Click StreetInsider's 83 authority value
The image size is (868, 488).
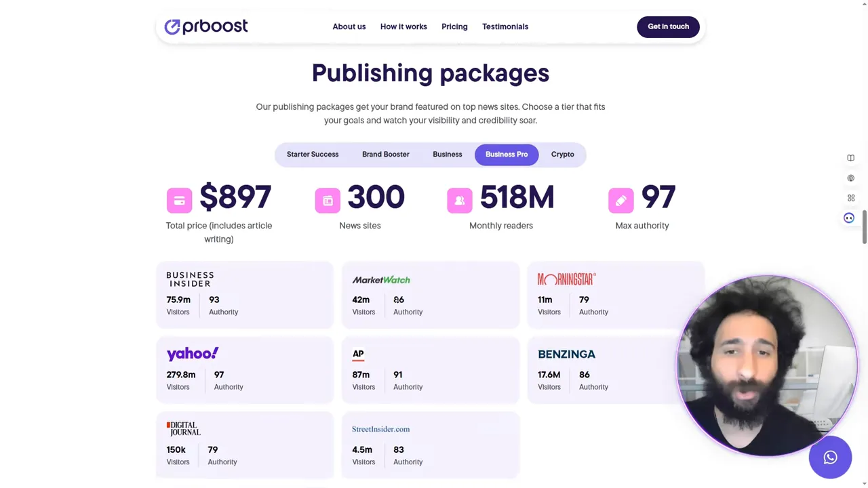399,449
